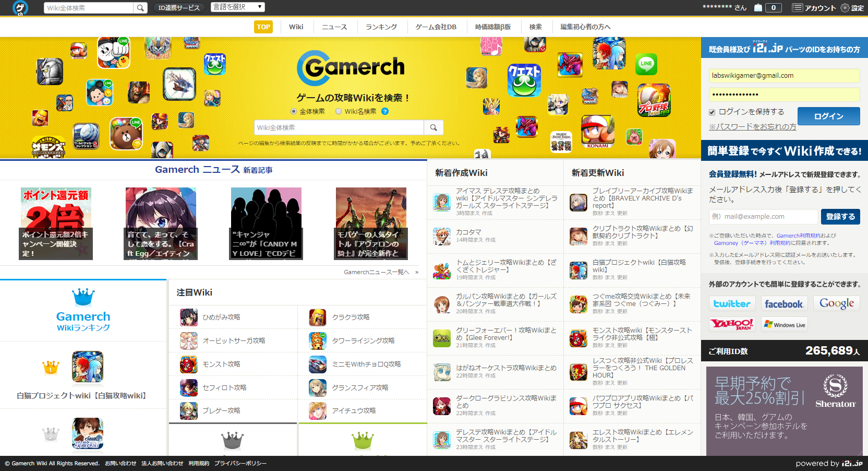Sign up with the Yahoo! Japan icon button
The width and height of the screenshot is (868, 471).
(731, 324)
